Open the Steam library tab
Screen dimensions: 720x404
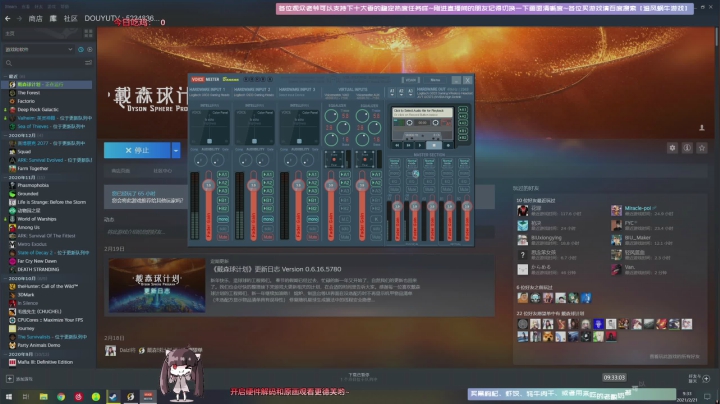pos(53,18)
